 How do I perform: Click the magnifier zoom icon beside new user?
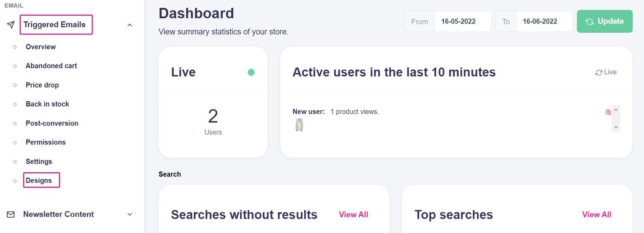click(x=608, y=112)
